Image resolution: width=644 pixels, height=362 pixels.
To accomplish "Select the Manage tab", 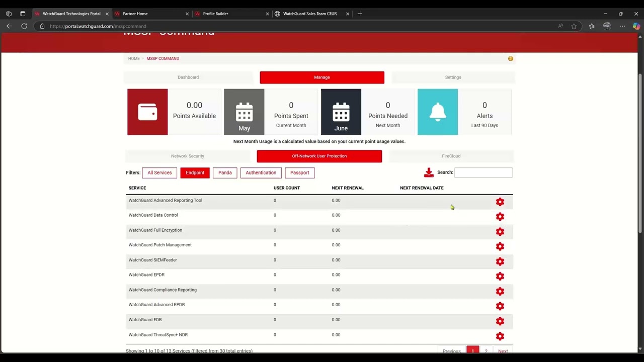I will [322, 77].
